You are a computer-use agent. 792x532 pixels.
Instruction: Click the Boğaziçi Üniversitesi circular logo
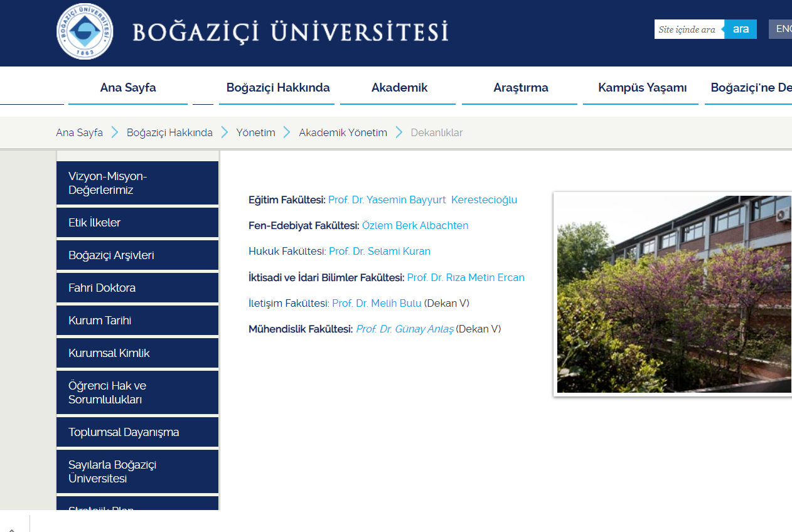(x=85, y=31)
